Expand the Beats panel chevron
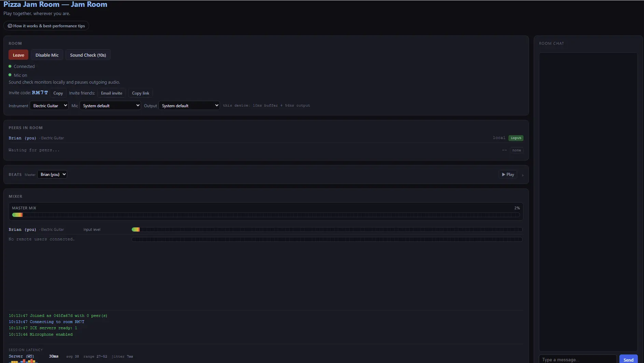The height and width of the screenshot is (363, 644). 522,175
